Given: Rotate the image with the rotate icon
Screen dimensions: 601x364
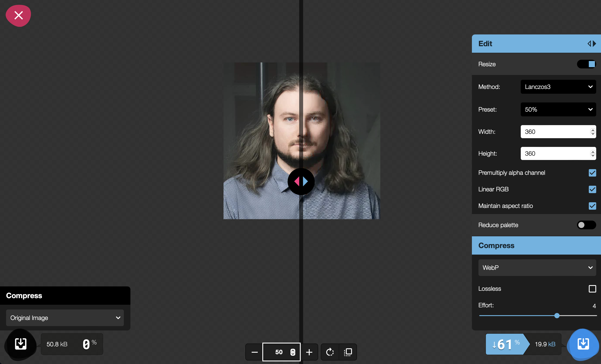Looking at the screenshot, I should click(x=330, y=352).
